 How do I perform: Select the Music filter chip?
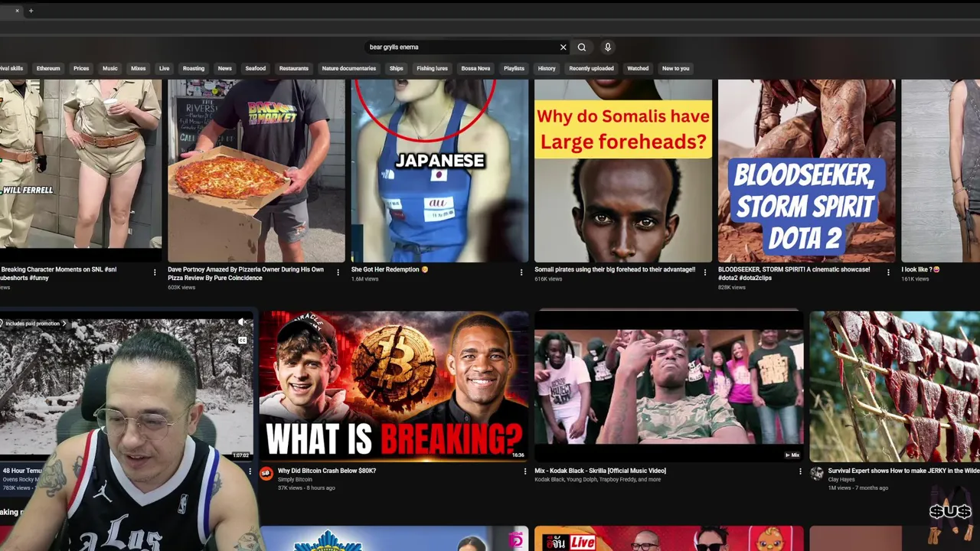pos(110,68)
